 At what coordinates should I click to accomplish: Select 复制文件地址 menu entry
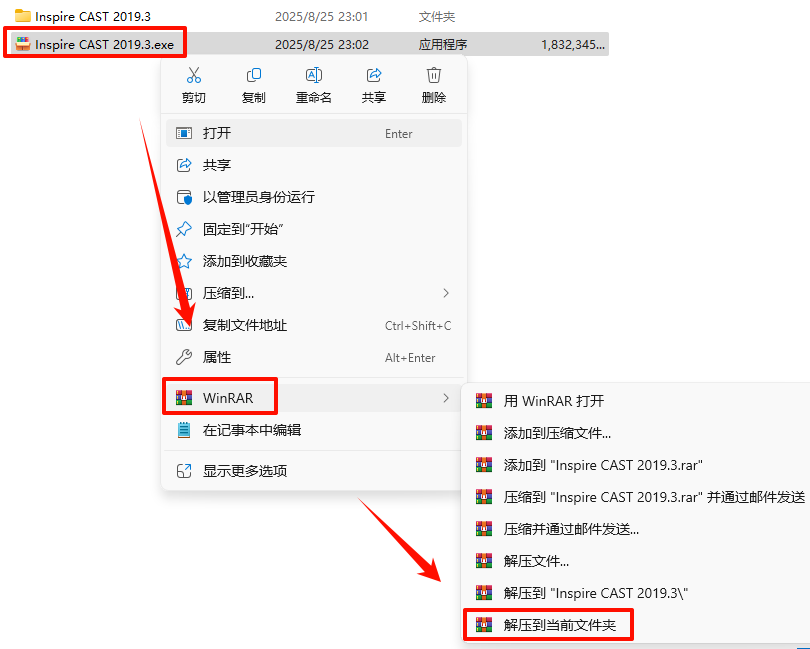[314, 325]
